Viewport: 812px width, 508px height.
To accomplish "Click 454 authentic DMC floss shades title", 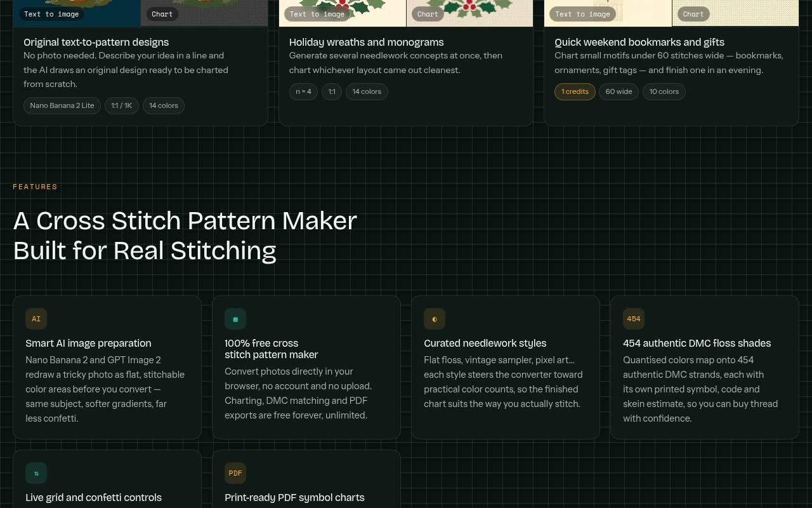I will click(x=697, y=343).
